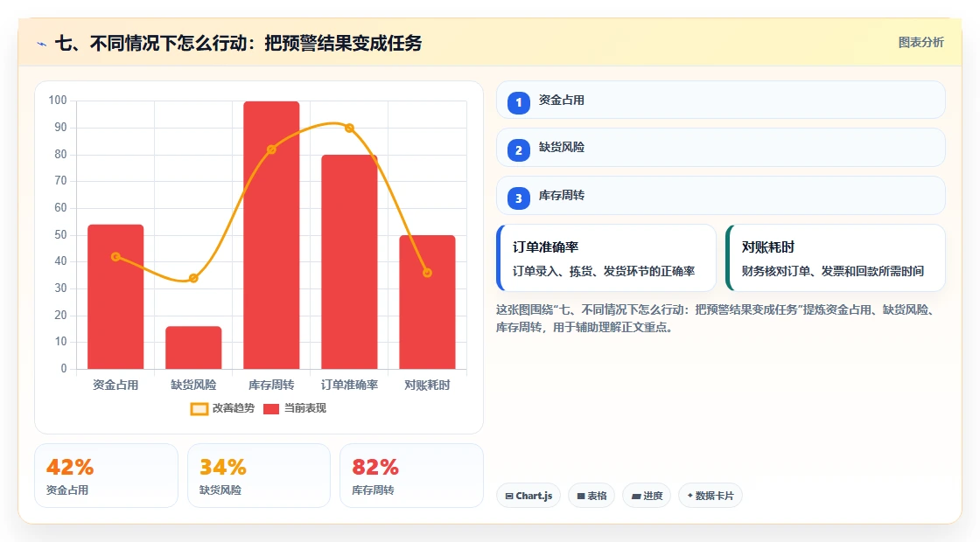
Task: Select the 表格 tag chip
Action: point(591,496)
